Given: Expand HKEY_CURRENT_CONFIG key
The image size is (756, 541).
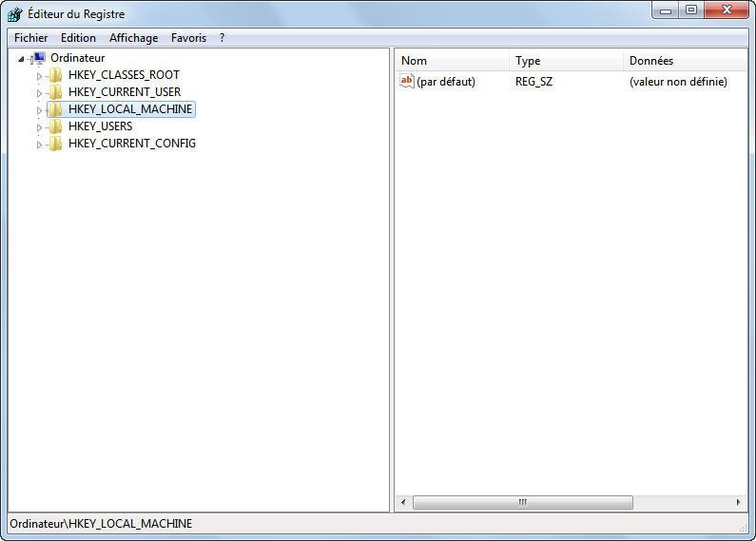Looking at the screenshot, I should (x=39, y=145).
